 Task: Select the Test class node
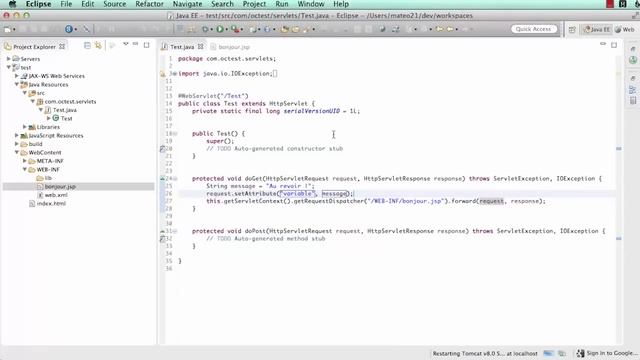point(67,119)
